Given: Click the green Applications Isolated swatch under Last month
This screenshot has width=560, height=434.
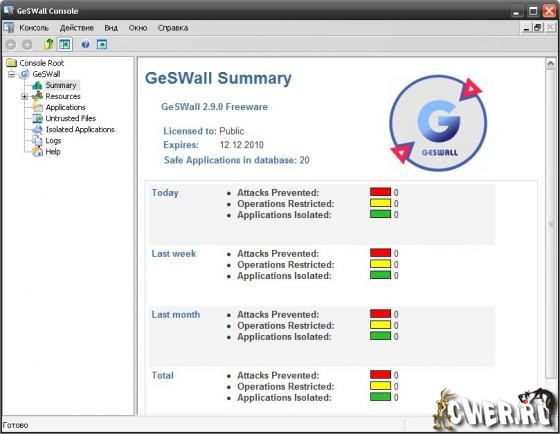Looking at the screenshot, I should point(380,336).
